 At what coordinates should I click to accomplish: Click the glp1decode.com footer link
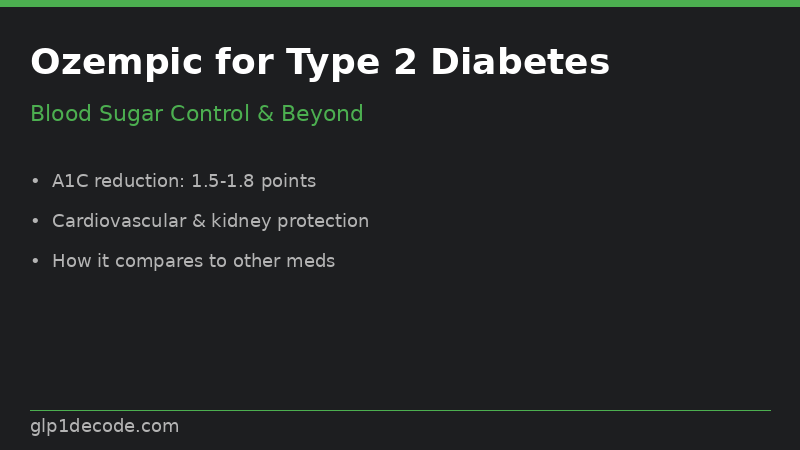pos(105,427)
